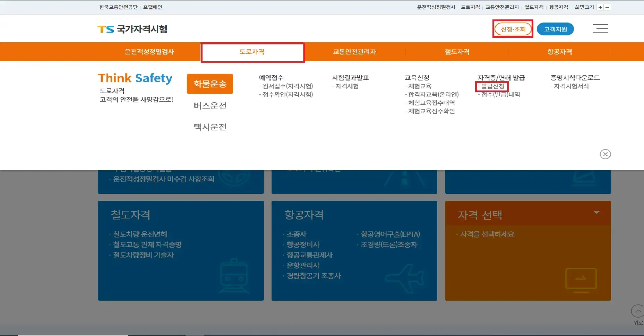This screenshot has width=644, height=336.
Task: Open 체험교육 link under 교육신청
Action: (x=420, y=86)
